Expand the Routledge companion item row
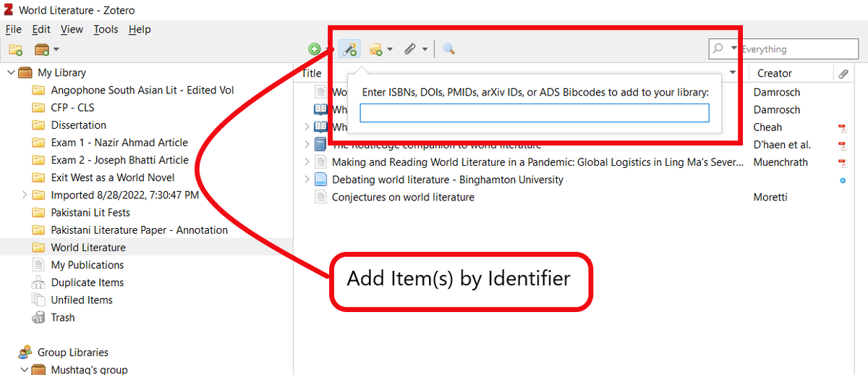The width and height of the screenshot is (868, 375). click(307, 145)
